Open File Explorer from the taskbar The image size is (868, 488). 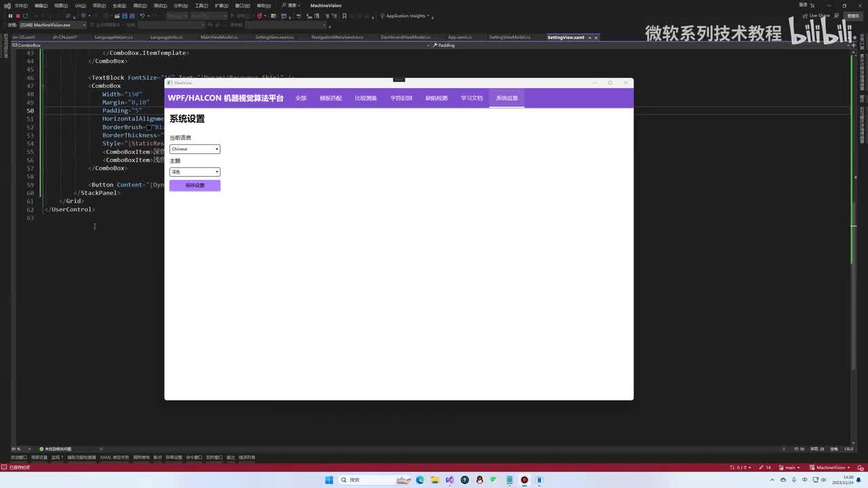pos(435,480)
